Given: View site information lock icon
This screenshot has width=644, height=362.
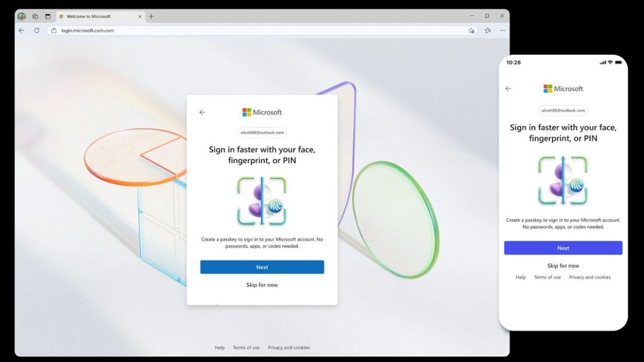Looking at the screenshot, I should 54,31.
